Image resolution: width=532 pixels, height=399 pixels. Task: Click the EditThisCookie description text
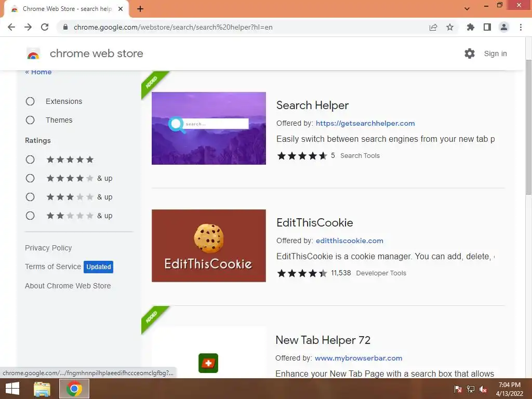(385, 257)
